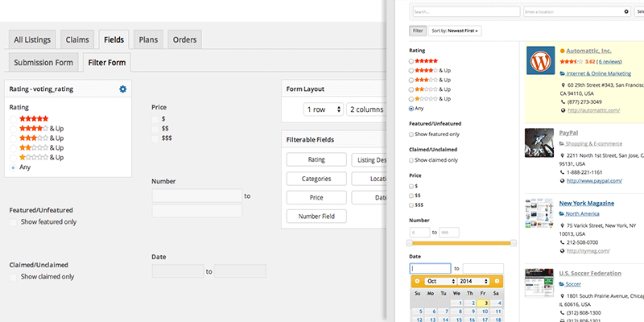This screenshot has height=322, width=644.
Task: Click the Automattic, Inc. featured orange badge
Action: [563, 51]
